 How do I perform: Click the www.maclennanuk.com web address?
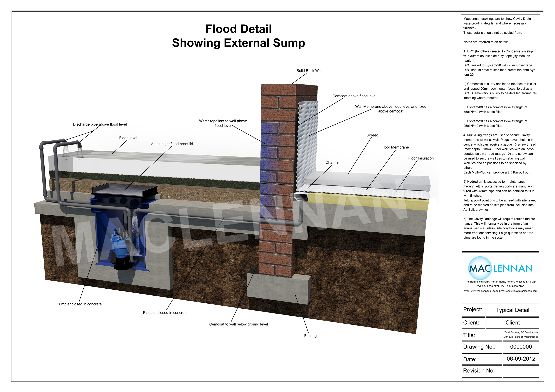click(484, 291)
